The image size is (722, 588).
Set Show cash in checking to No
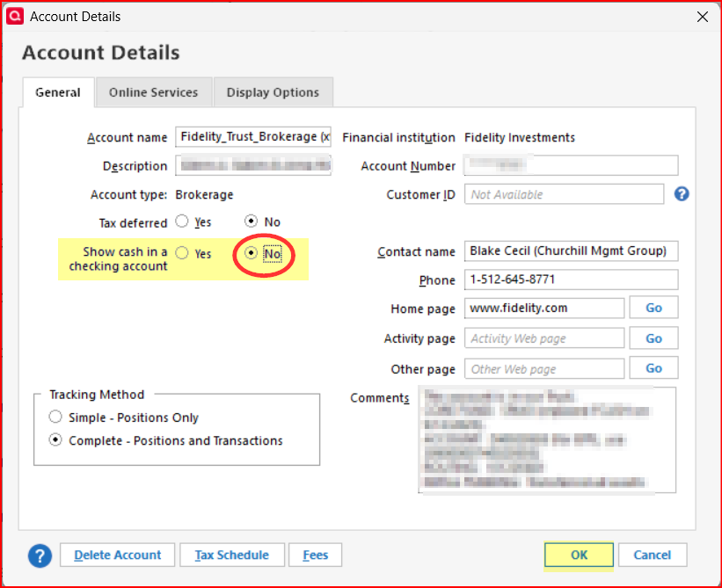tap(251, 252)
